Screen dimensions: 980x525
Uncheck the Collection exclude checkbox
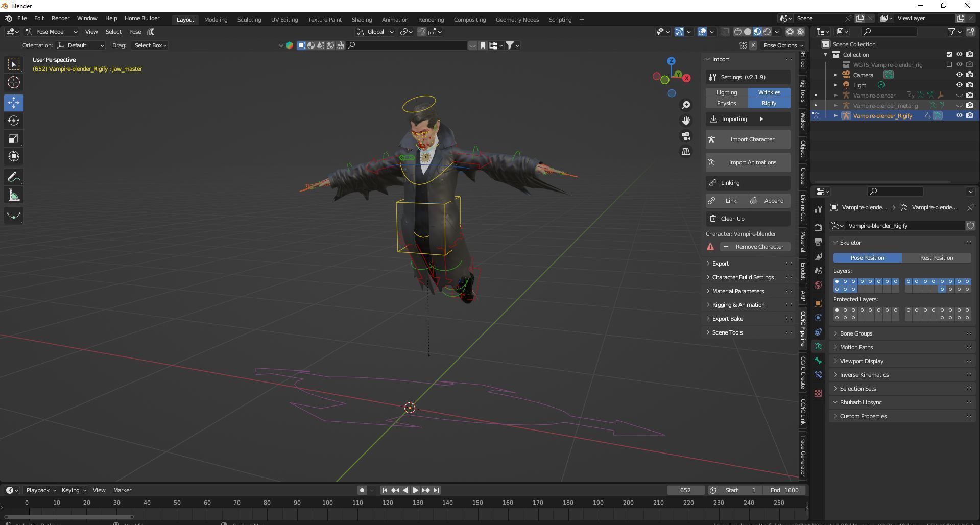[949, 54]
